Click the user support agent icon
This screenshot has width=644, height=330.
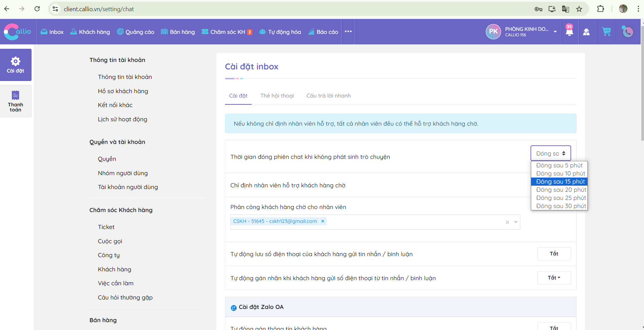click(x=586, y=32)
